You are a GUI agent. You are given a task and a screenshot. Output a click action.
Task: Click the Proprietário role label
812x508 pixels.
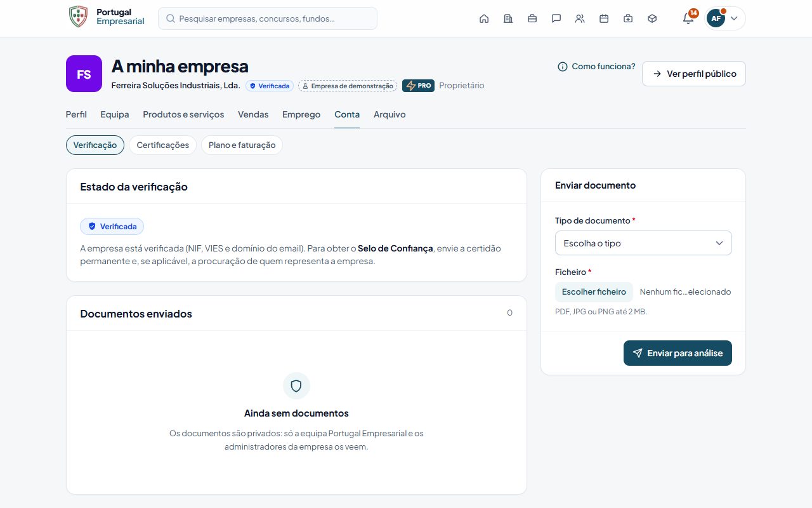[462, 86]
